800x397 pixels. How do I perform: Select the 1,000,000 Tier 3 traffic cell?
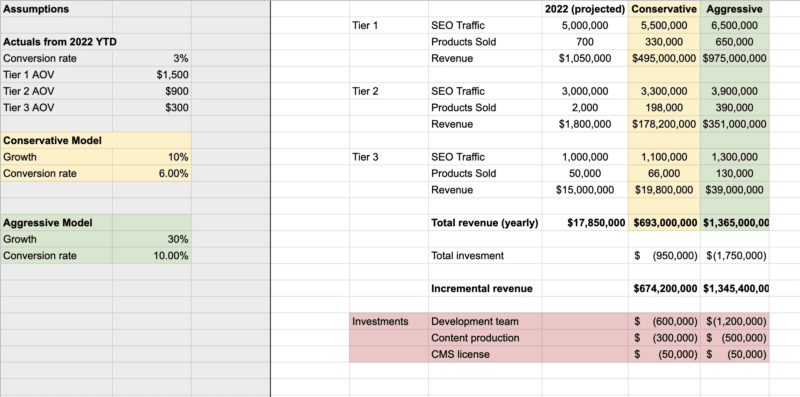tap(585, 157)
